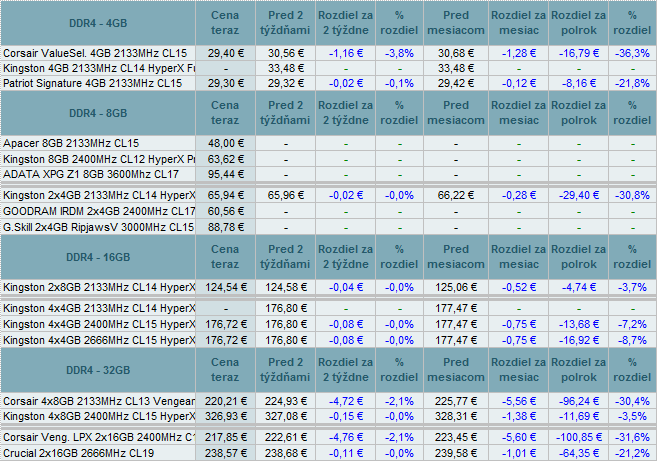Select the -100,85 € half-year difference
Image resolution: width=657 pixels, height=461 pixels.
click(579, 438)
